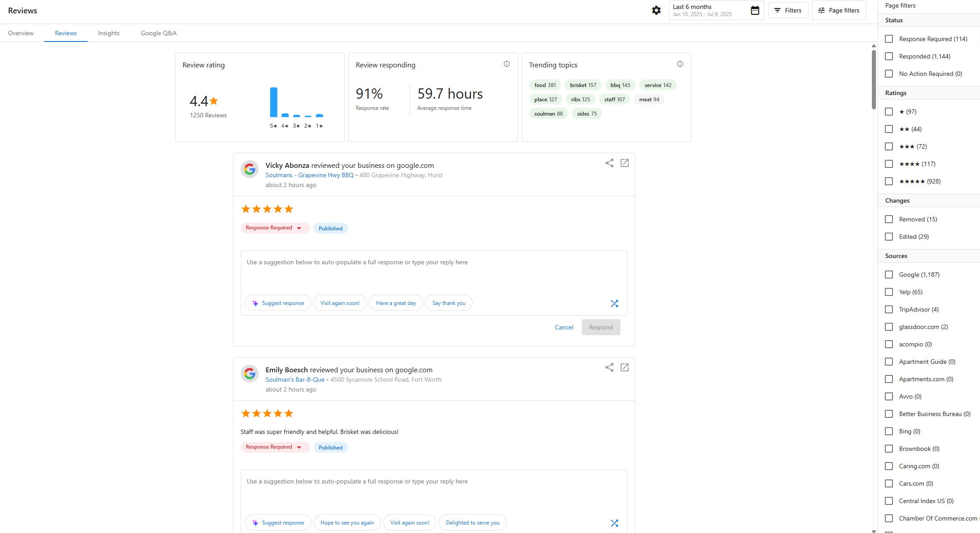This screenshot has height=533, width=980.
Task: Click Google logo on Vicky Abonza's review
Action: click(250, 169)
